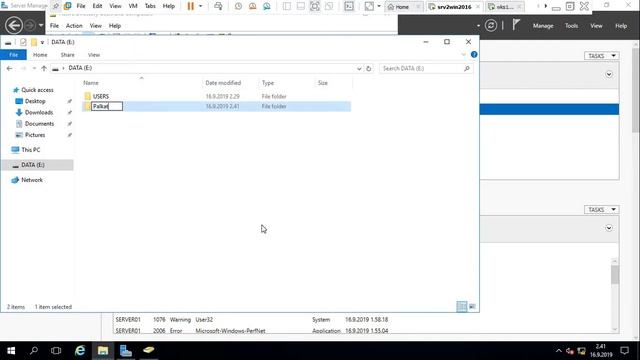
Task: Open Quick access in navigation pane
Action: coord(37,90)
